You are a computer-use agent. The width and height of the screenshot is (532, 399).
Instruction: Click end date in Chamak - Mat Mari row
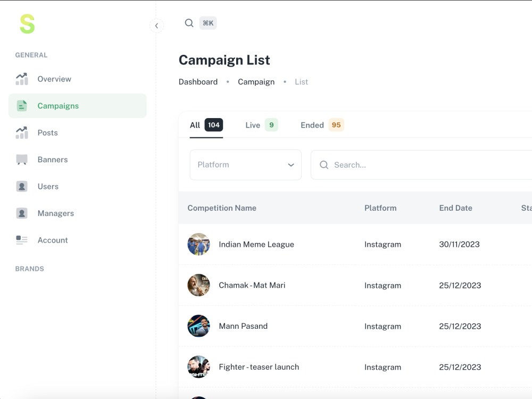tap(460, 285)
